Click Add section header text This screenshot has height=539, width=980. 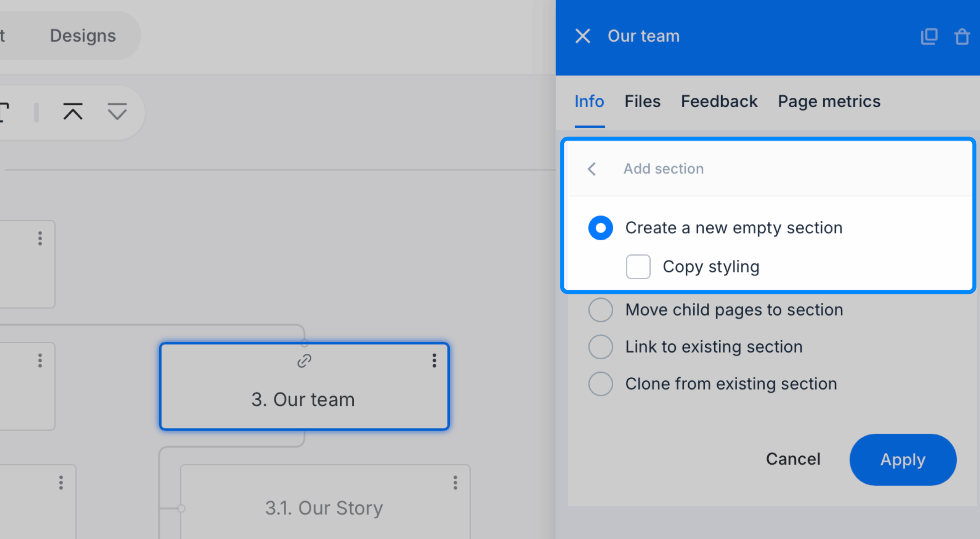tap(663, 169)
